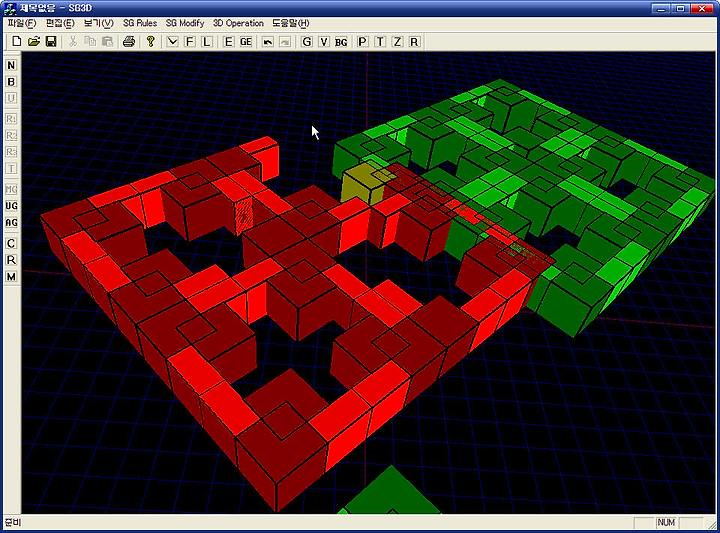
Task: Click the U button in left sidebar
Action: coord(11,98)
